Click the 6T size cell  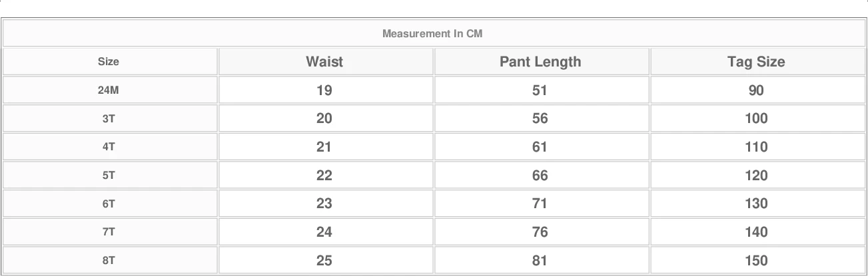coord(109,204)
